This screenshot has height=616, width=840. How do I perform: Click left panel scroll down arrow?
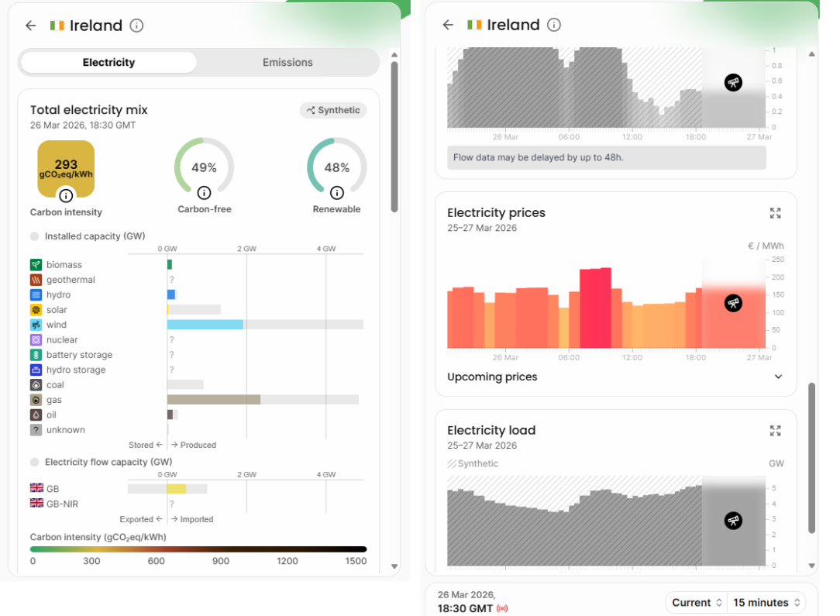point(394,566)
